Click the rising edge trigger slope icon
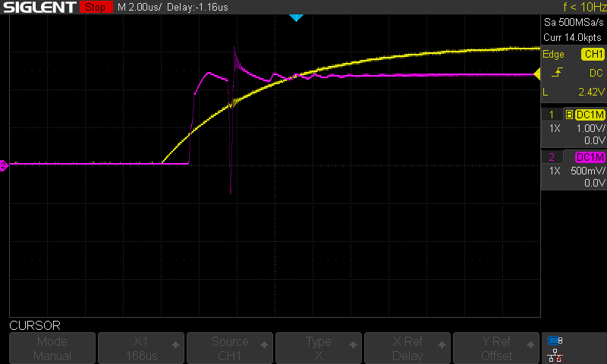The width and height of the screenshot is (607, 364). tap(558, 73)
